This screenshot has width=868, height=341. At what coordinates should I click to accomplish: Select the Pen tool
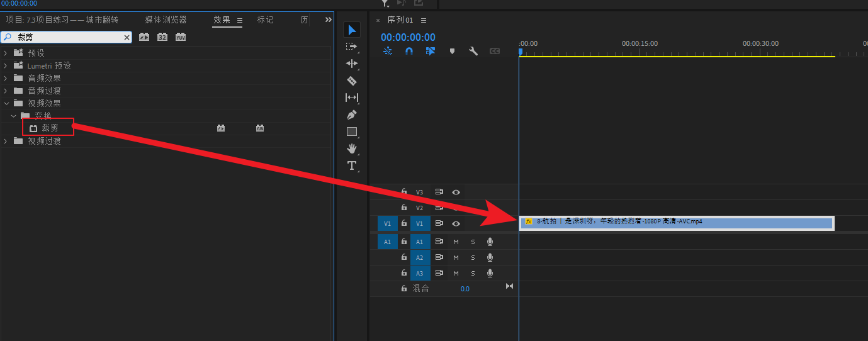tap(352, 115)
